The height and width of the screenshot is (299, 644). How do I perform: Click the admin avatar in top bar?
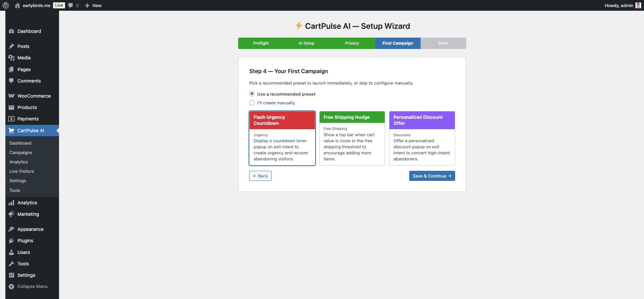click(x=638, y=5)
